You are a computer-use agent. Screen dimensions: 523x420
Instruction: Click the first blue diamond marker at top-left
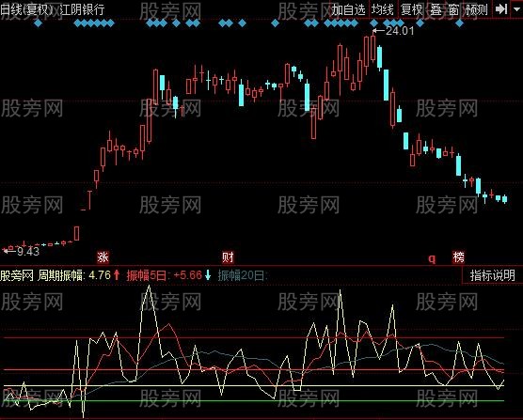pos(38,23)
